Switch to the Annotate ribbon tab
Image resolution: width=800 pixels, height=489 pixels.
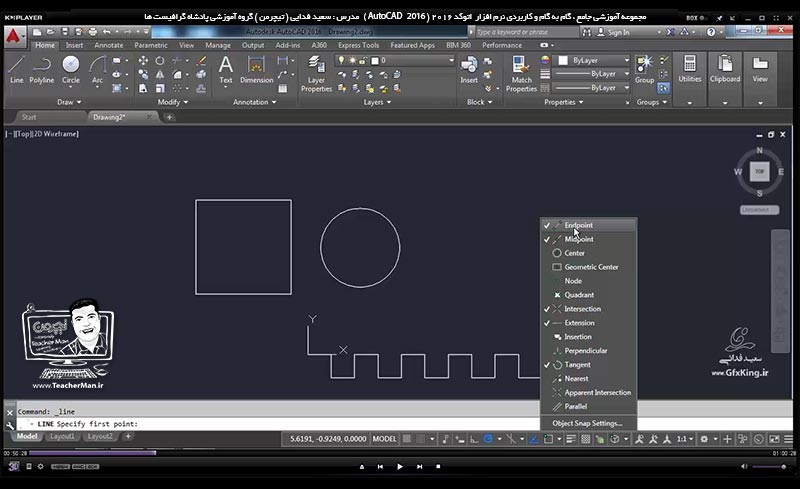[x=108, y=45]
